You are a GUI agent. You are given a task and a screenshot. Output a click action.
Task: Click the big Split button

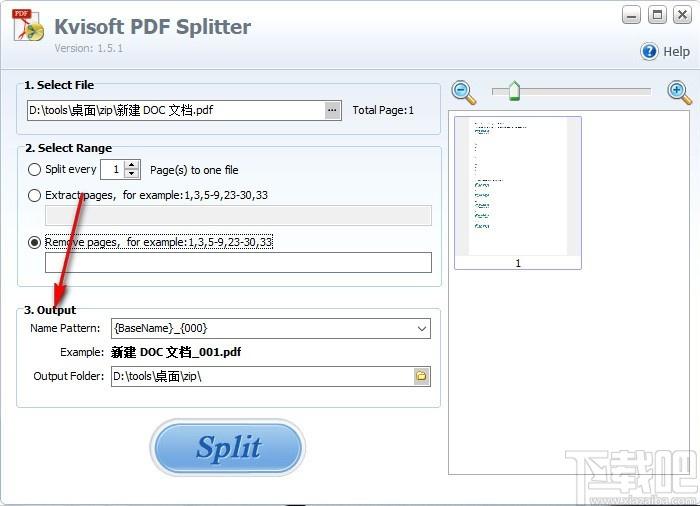point(228,447)
